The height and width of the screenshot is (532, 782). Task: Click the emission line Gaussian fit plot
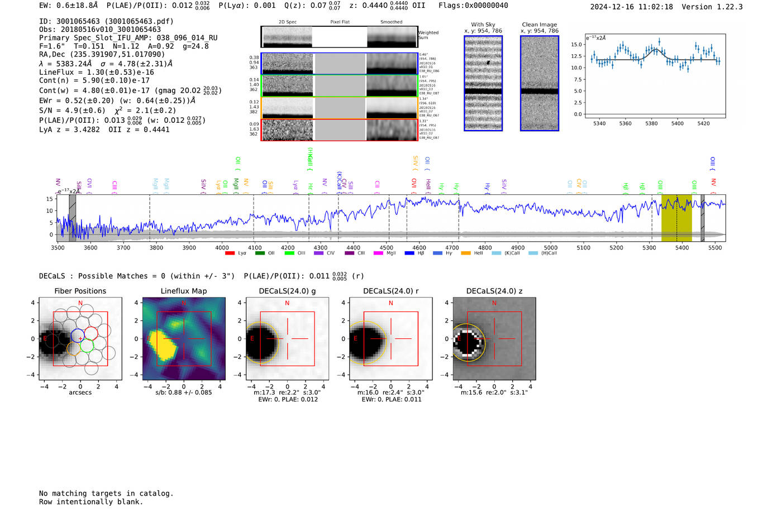[655, 76]
